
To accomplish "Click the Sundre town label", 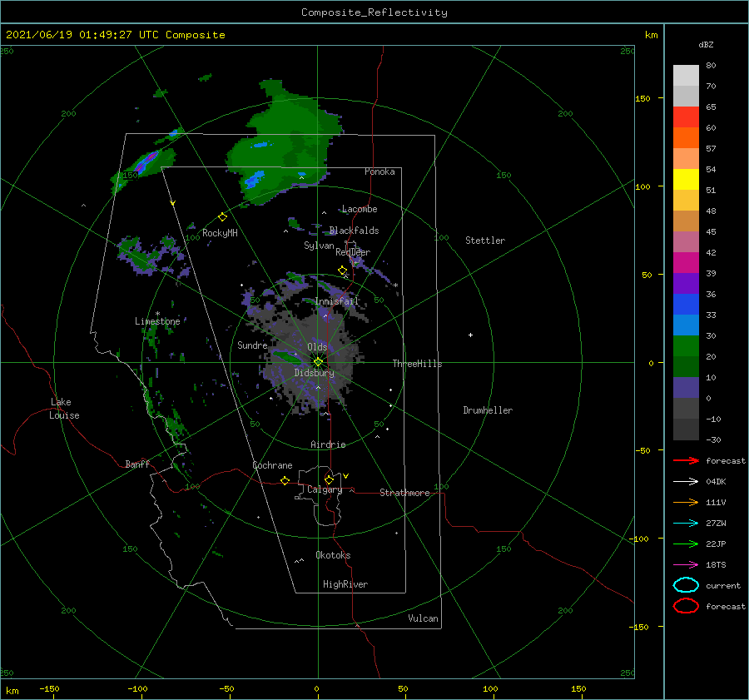I will [x=252, y=345].
